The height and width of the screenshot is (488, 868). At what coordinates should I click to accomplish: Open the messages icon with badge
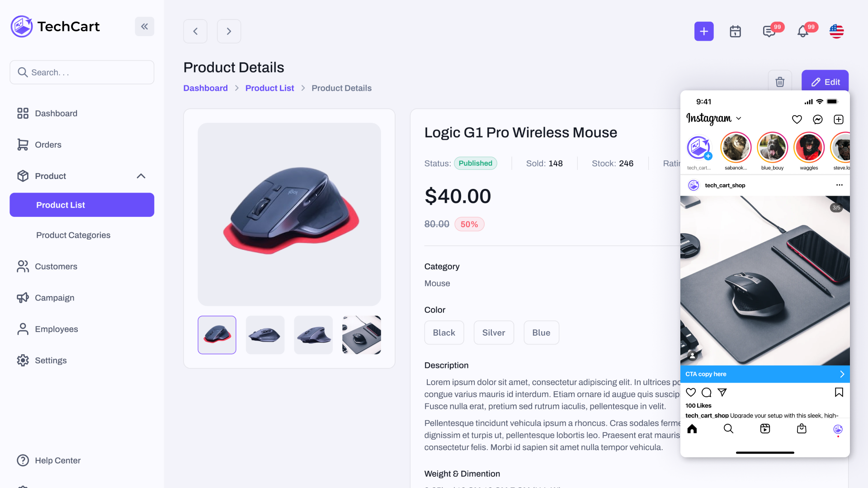click(769, 31)
